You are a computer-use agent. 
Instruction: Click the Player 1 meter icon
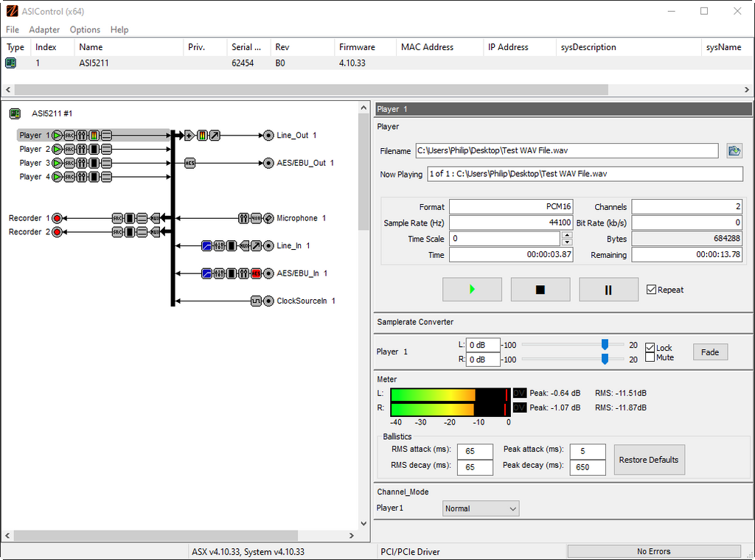pyautogui.click(x=94, y=136)
